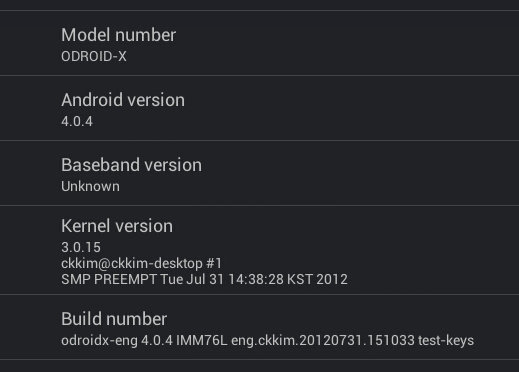Tap the Build number heading
The height and width of the screenshot is (372, 519).
click(x=114, y=319)
